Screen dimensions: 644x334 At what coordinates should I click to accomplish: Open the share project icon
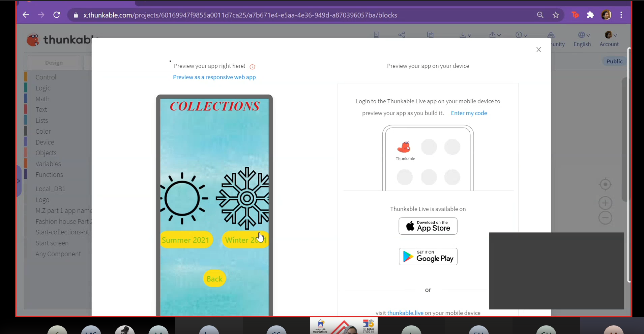tap(402, 35)
